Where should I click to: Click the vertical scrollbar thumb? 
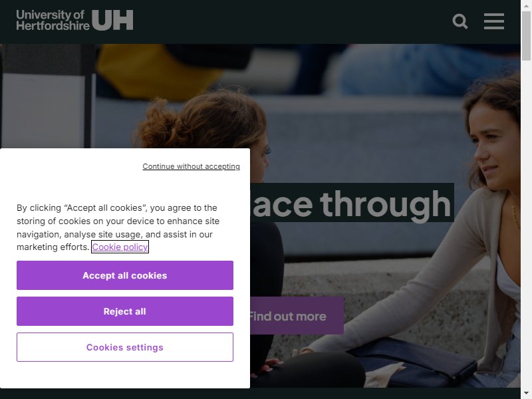point(526,36)
